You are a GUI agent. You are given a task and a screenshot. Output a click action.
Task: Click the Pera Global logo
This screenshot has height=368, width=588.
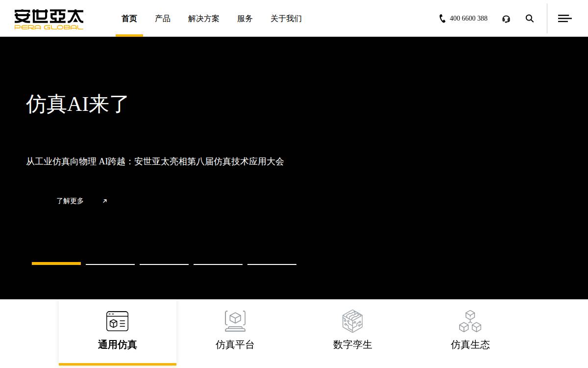point(49,19)
